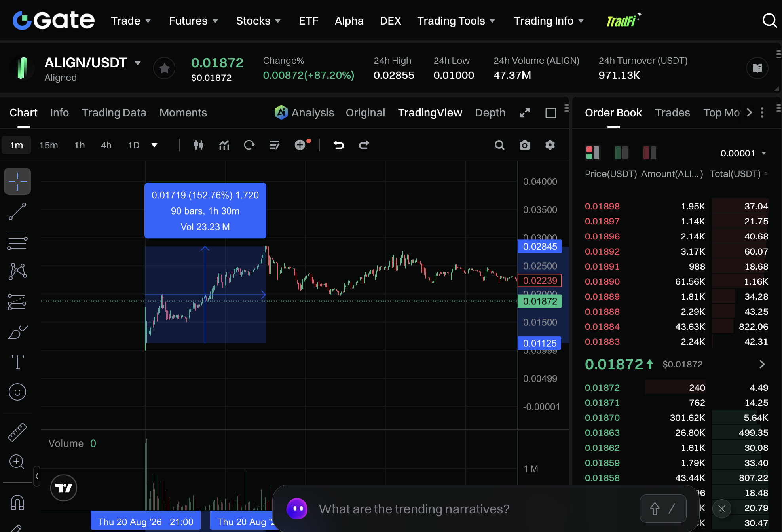Toggle the chart panel layout square

pos(551,113)
